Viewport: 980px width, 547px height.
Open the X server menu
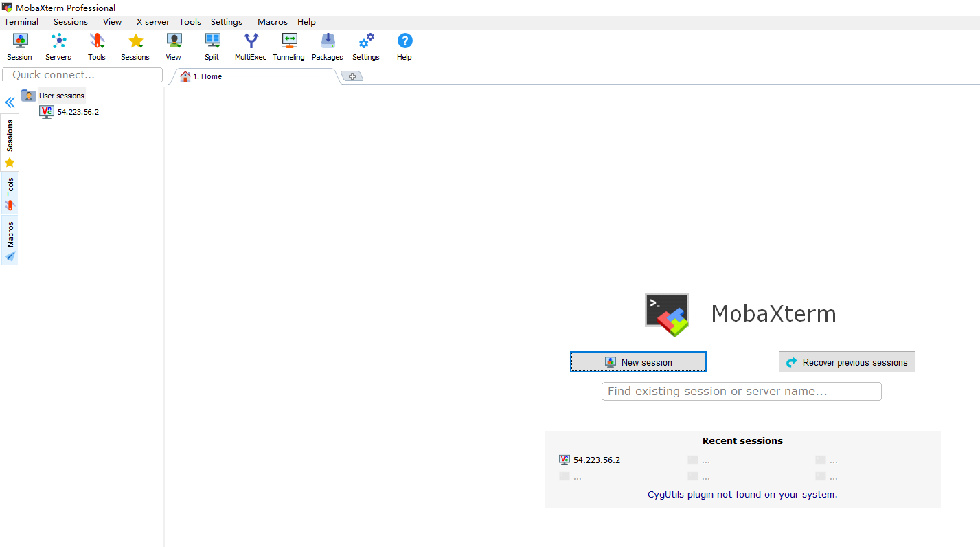153,22
